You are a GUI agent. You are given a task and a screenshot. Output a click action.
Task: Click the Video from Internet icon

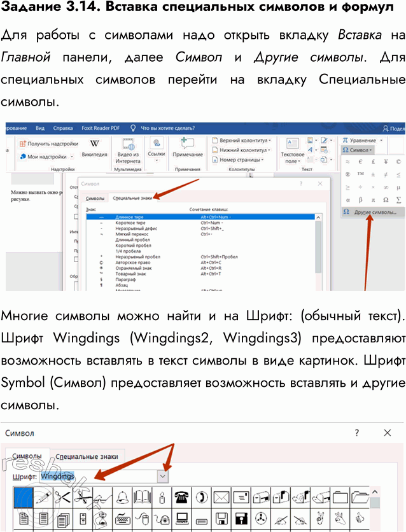point(127,145)
